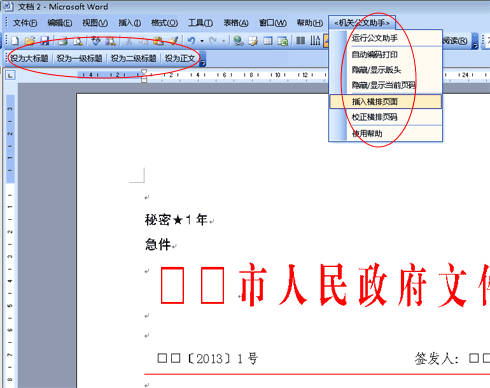Expand the Undo history dropdown arrow
The image size is (490, 388).
point(202,41)
